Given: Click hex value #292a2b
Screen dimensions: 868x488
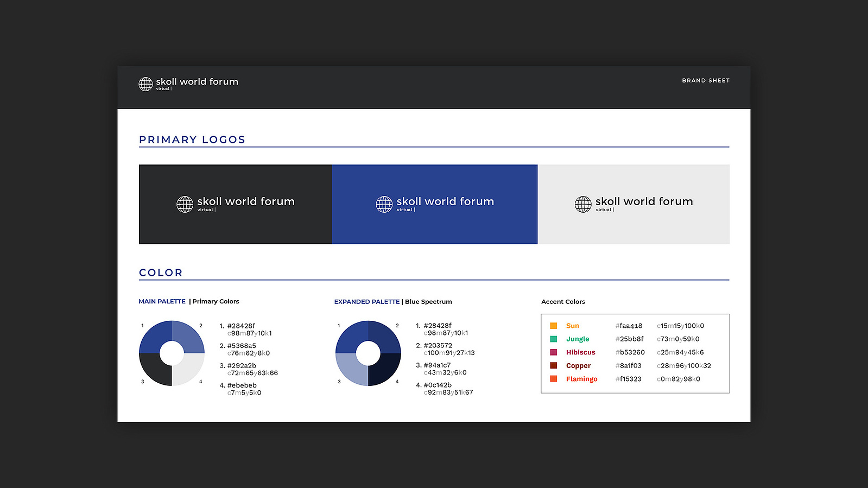Looking at the screenshot, I should click(x=242, y=366).
